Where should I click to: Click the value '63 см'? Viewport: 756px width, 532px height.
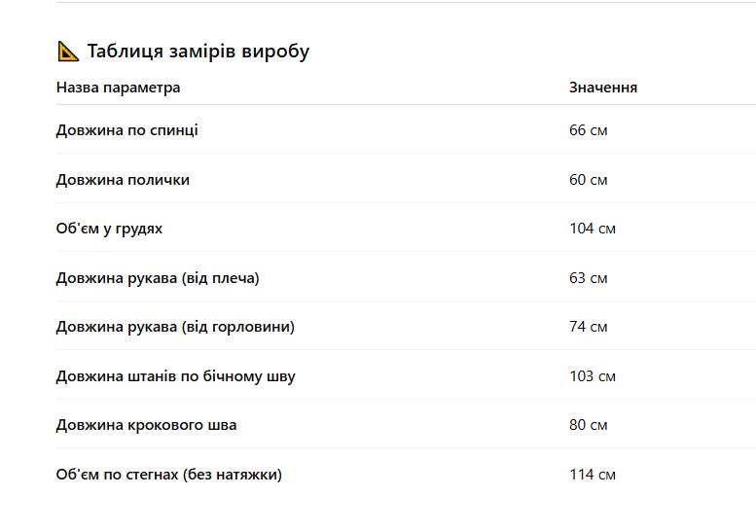click(x=589, y=278)
